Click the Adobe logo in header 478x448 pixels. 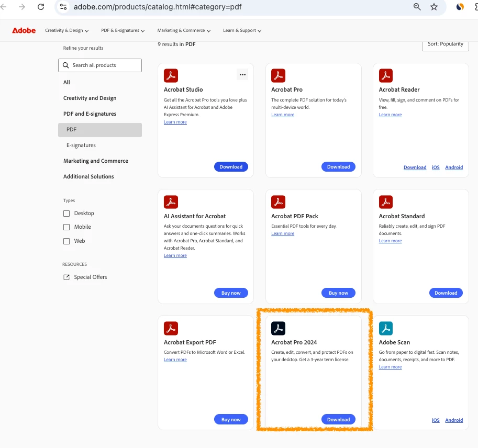coord(24,30)
